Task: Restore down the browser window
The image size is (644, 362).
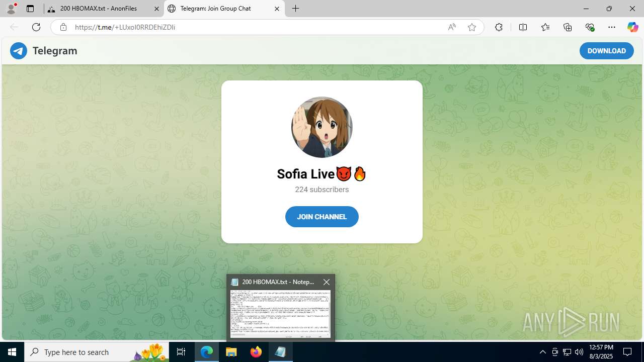Action: [609, 9]
